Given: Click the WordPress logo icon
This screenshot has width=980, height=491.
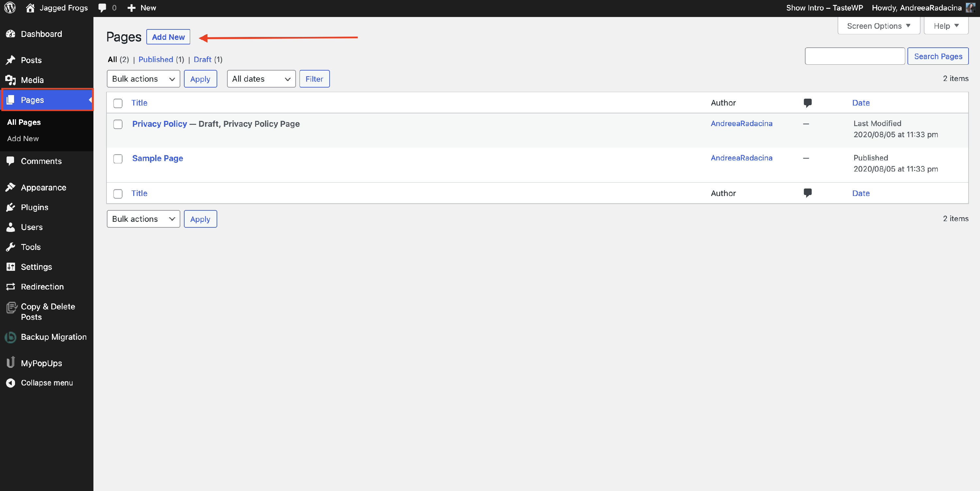Looking at the screenshot, I should point(10,8).
